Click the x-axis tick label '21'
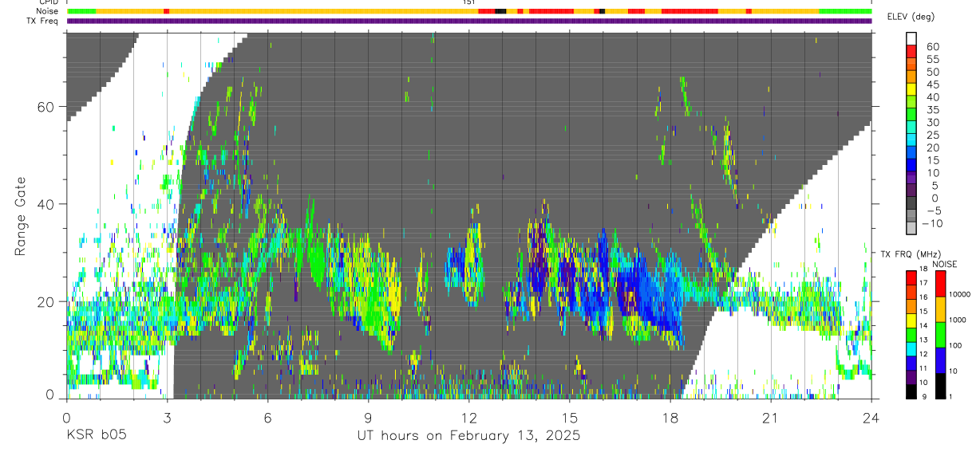 (x=771, y=418)
